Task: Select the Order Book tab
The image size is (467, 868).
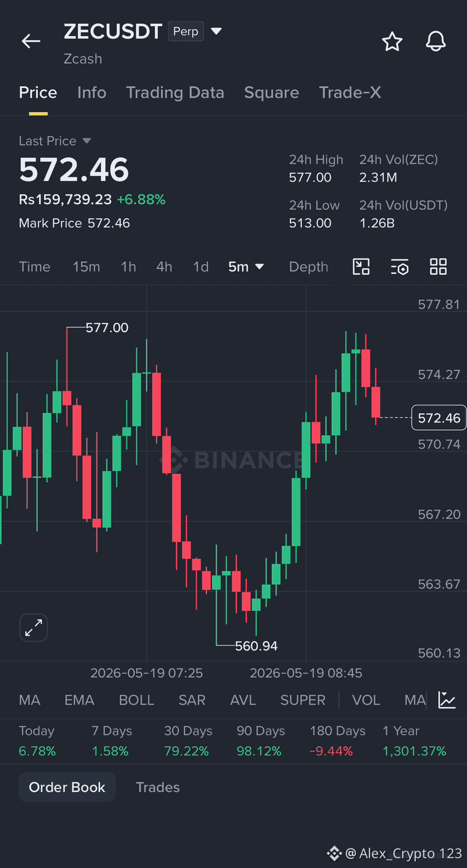Action: [x=67, y=787]
